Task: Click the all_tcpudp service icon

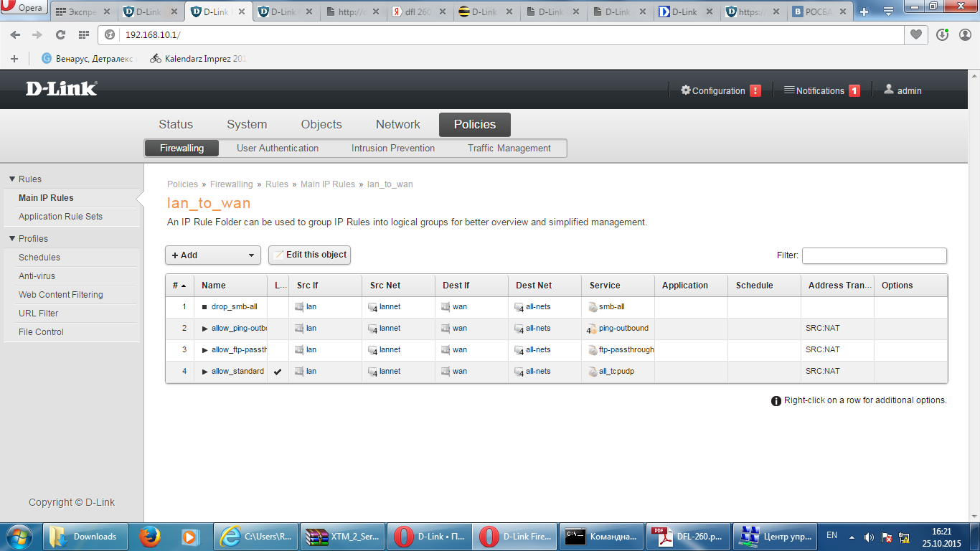Action: [x=592, y=372]
